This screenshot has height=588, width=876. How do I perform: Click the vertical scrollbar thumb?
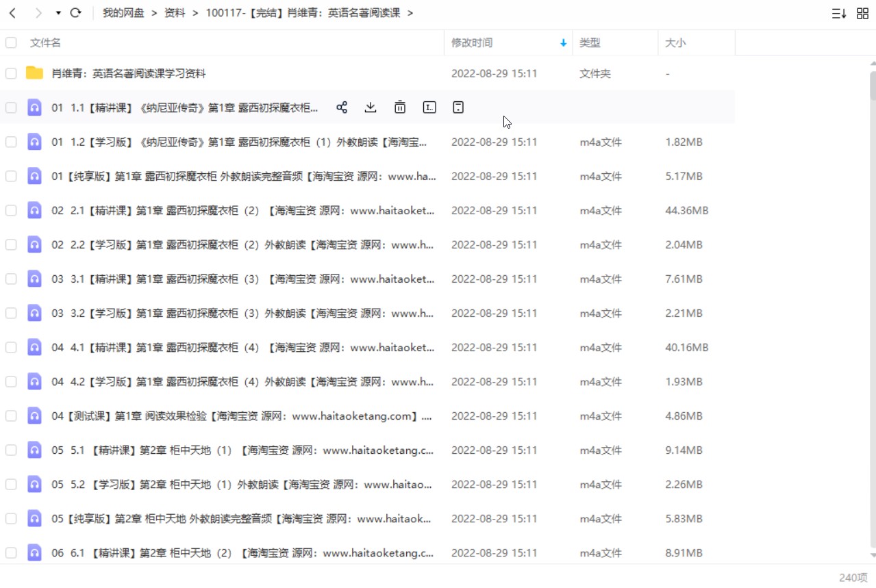pyautogui.click(x=873, y=84)
